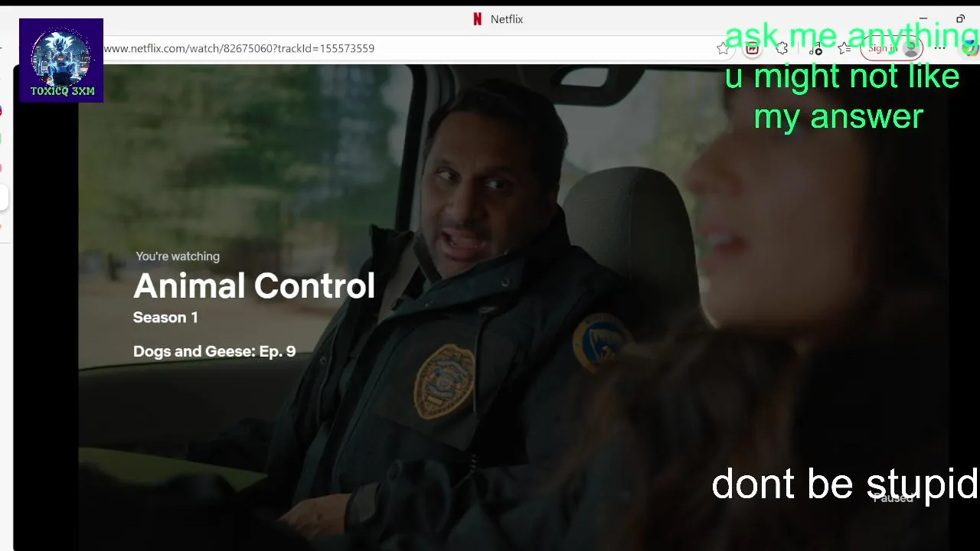Open the media control music-note icon

coord(815,49)
